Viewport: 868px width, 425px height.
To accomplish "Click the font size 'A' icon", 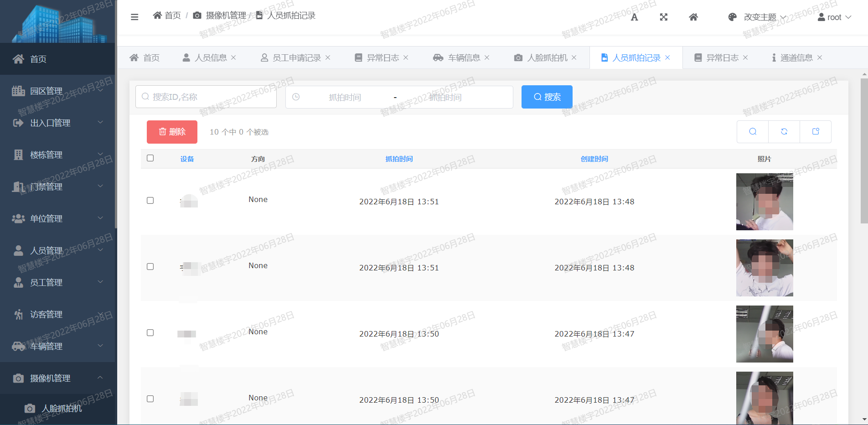I will (634, 17).
